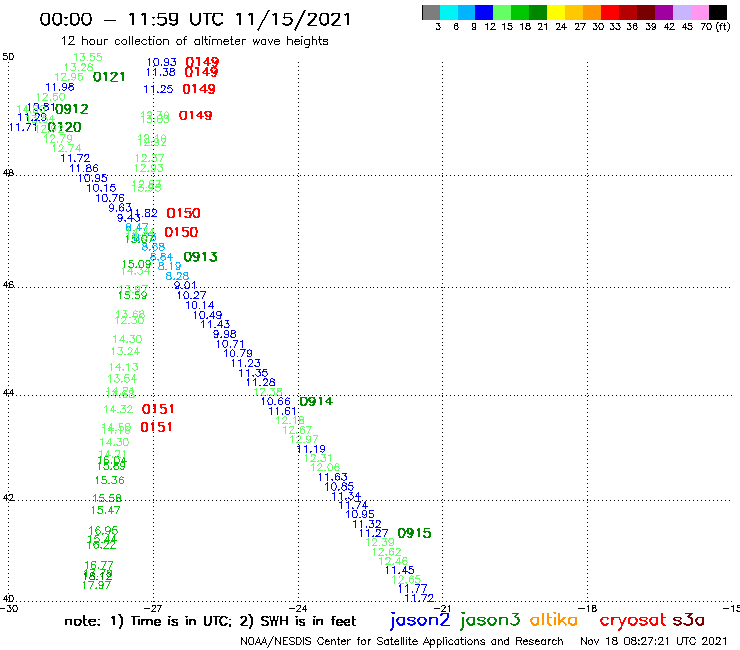Click the green time label '0120'
This screenshot has width=740, height=650.
tap(65, 127)
